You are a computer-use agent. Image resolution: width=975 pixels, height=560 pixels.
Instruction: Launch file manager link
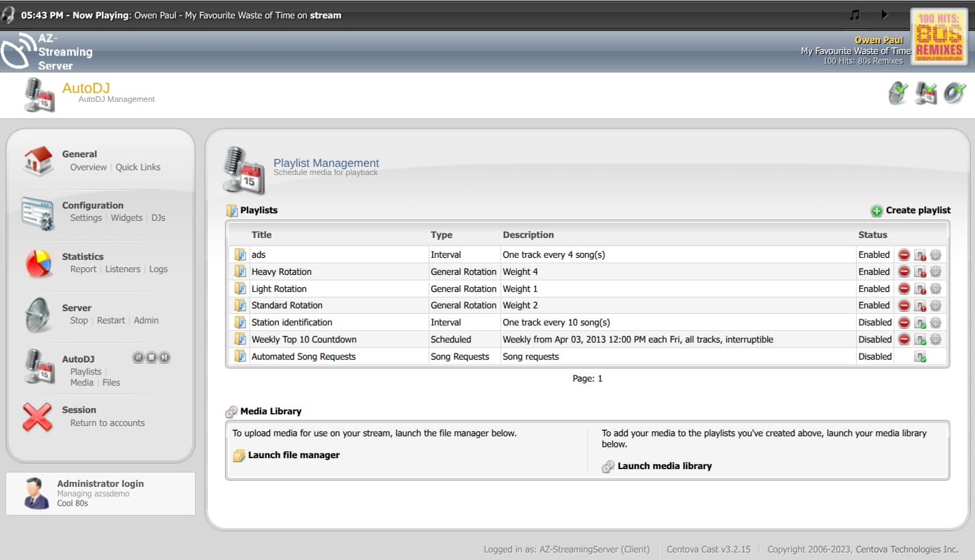pyautogui.click(x=293, y=455)
